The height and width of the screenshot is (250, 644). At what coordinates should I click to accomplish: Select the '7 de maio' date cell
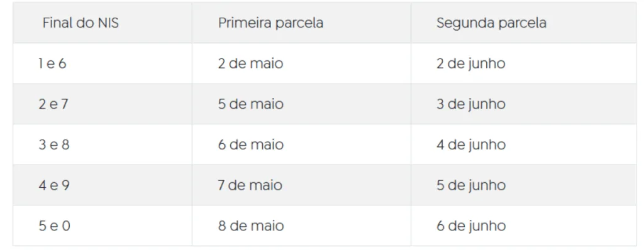301,185
